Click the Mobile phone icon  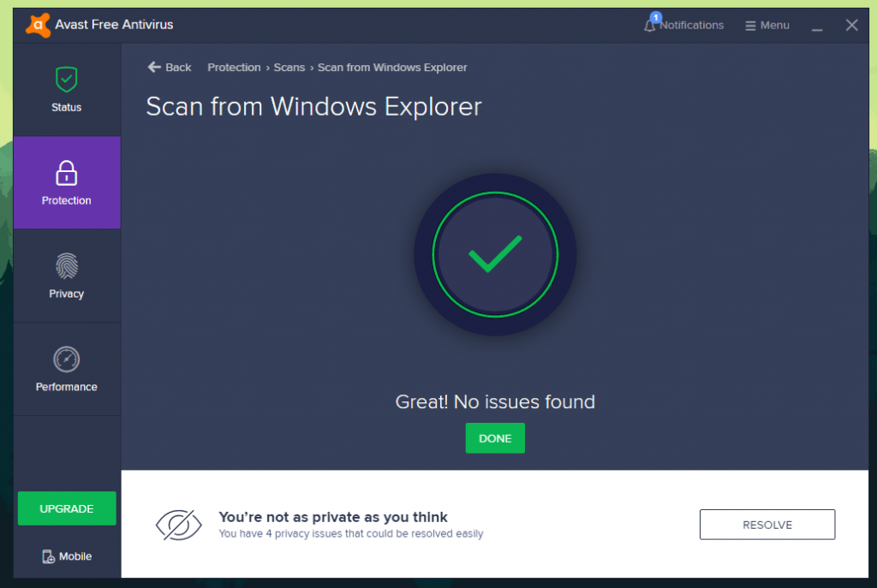49,556
